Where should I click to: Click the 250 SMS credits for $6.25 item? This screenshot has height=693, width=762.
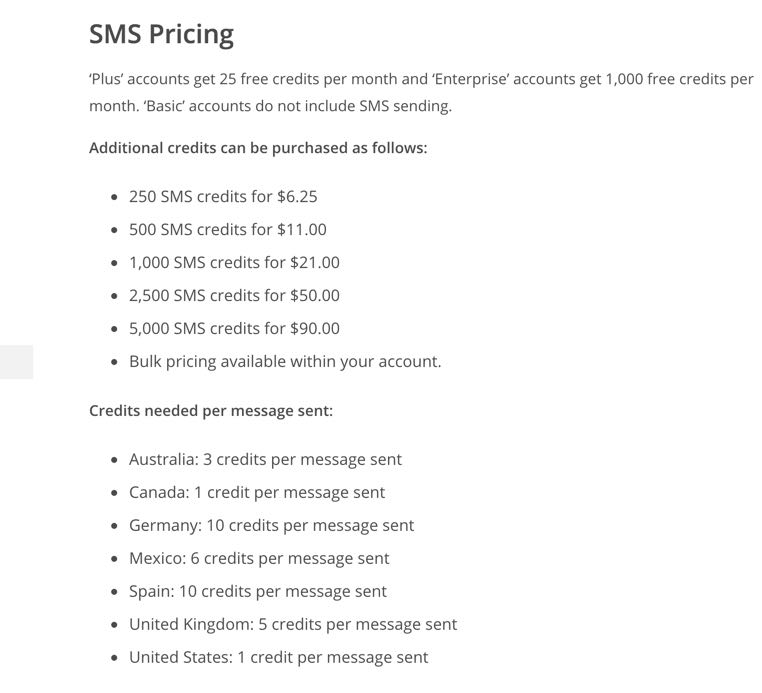pos(223,197)
